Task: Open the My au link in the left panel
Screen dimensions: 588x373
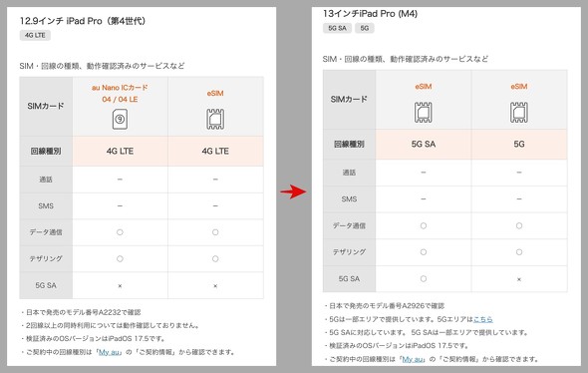Action: pos(109,352)
